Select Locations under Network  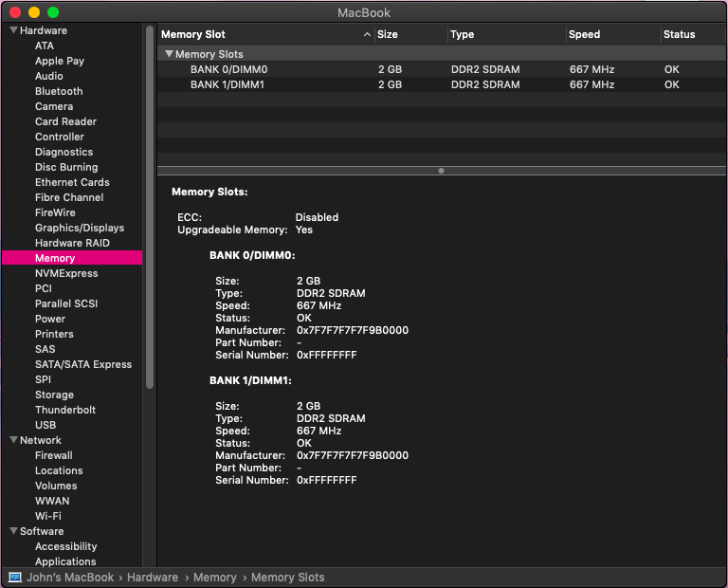59,470
